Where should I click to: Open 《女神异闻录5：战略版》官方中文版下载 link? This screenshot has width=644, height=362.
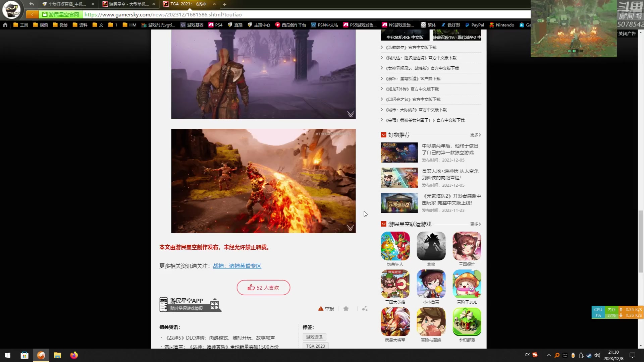pyautogui.click(x=422, y=68)
